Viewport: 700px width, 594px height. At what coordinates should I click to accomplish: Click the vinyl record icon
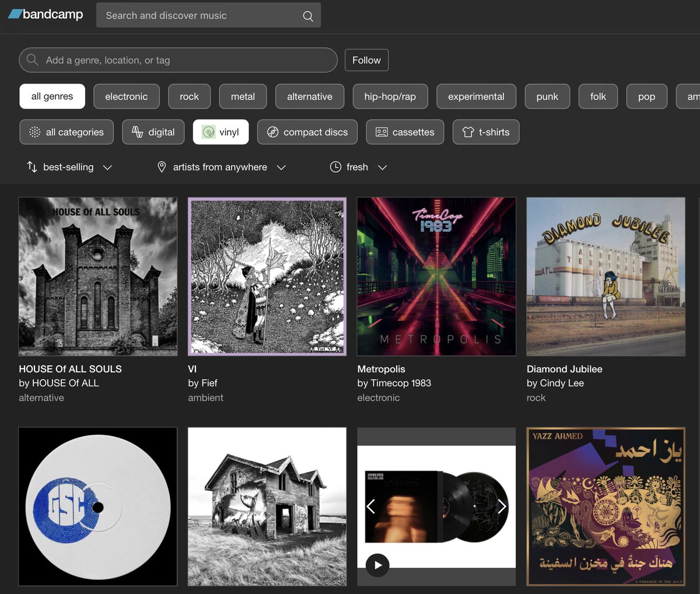tap(209, 132)
